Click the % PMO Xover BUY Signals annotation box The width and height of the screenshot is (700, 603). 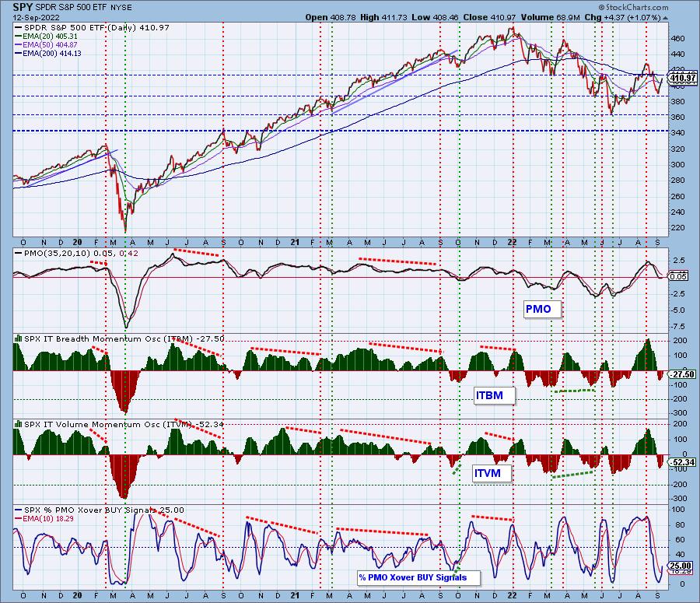(418, 577)
